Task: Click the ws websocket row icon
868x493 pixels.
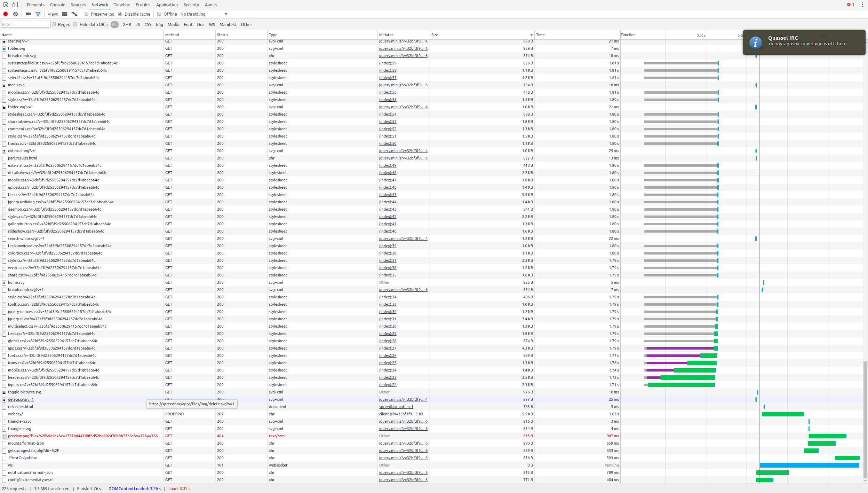Action: (x=4, y=465)
